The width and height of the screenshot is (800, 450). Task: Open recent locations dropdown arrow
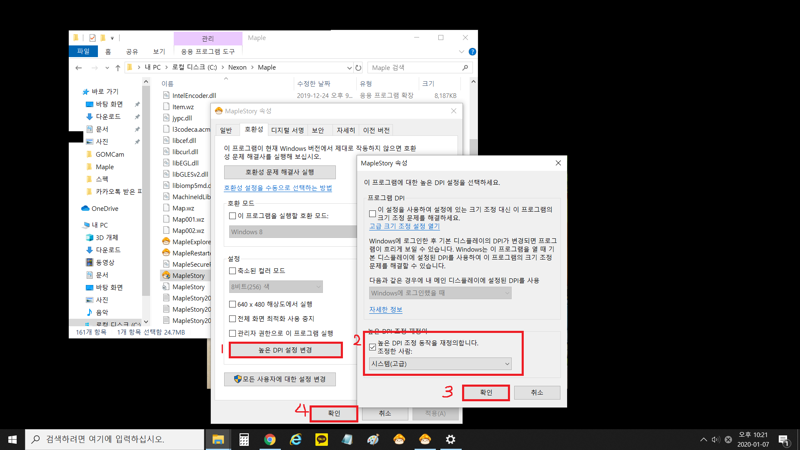point(107,67)
